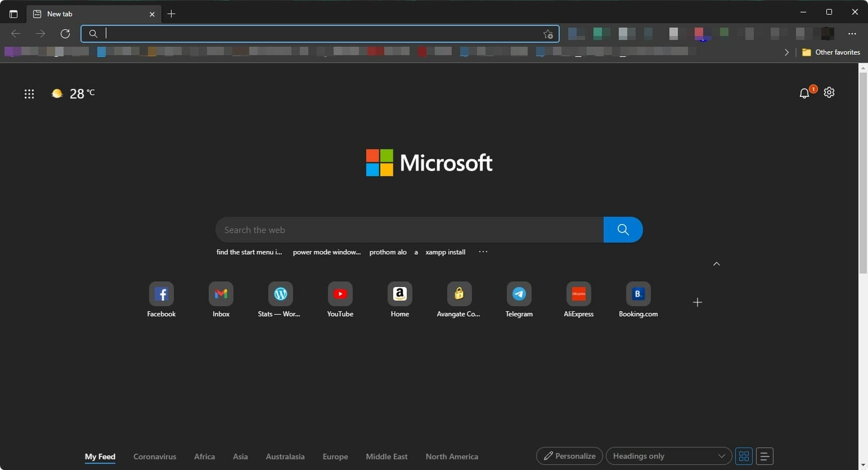This screenshot has width=868, height=470.
Task: Open the weather widget showing 28 °C
Action: tap(73, 93)
